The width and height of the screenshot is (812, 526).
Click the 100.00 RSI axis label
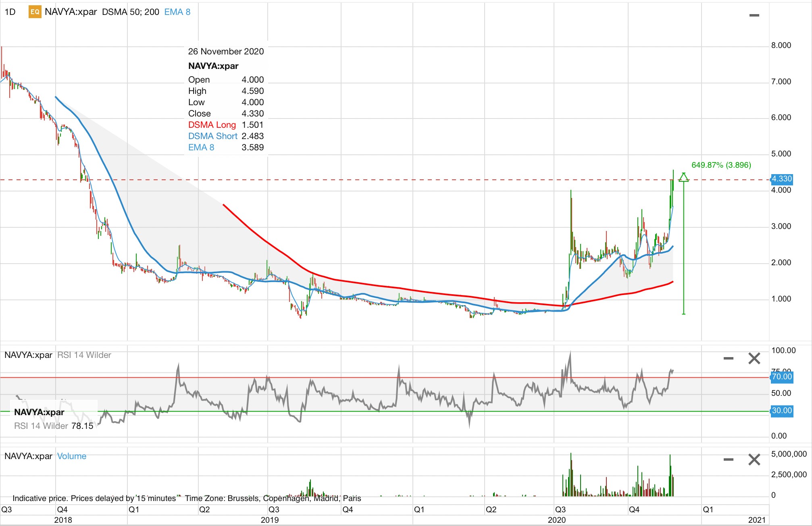(783, 350)
